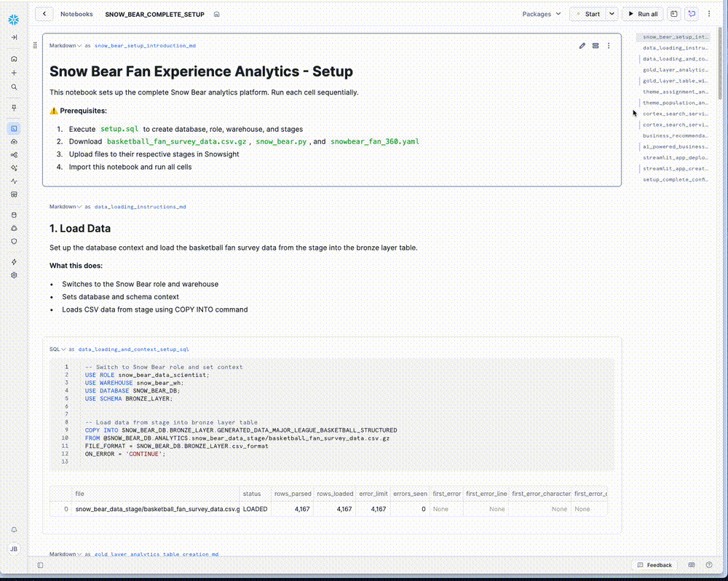Open the Packages dropdown
Screen dimensions: 728x581
[x=542, y=14]
